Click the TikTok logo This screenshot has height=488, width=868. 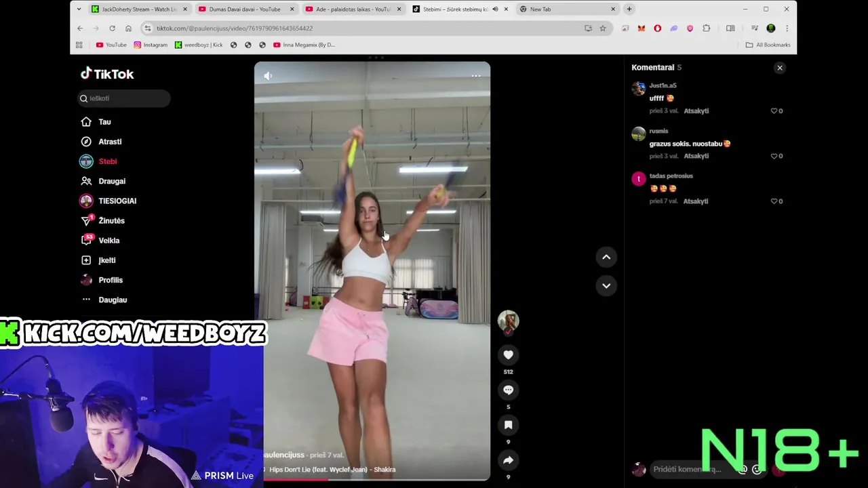107,74
